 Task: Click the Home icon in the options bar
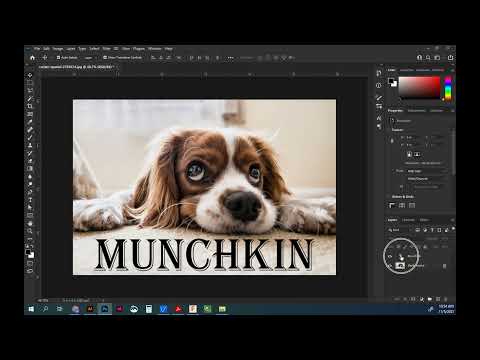[32, 58]
